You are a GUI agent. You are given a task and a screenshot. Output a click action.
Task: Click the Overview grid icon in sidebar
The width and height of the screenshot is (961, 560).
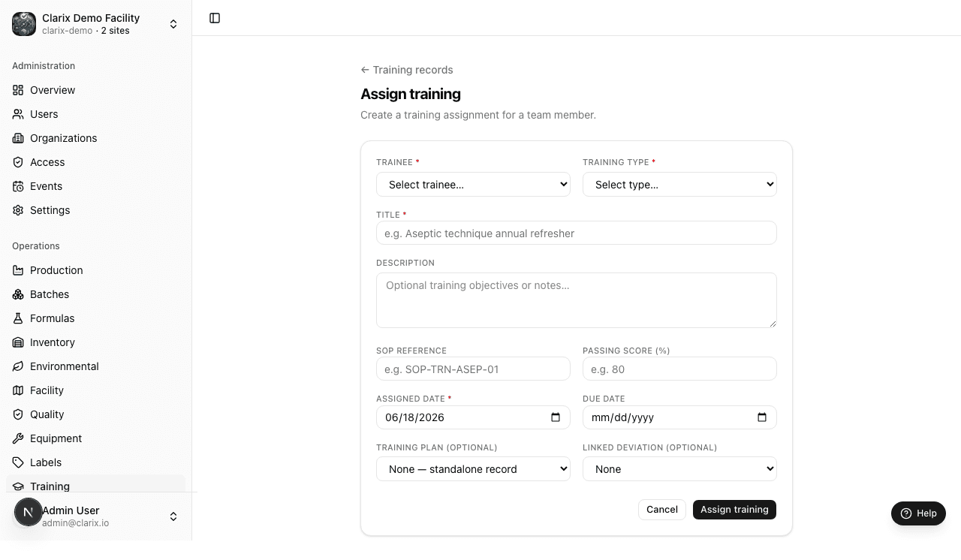click(18, 90)
